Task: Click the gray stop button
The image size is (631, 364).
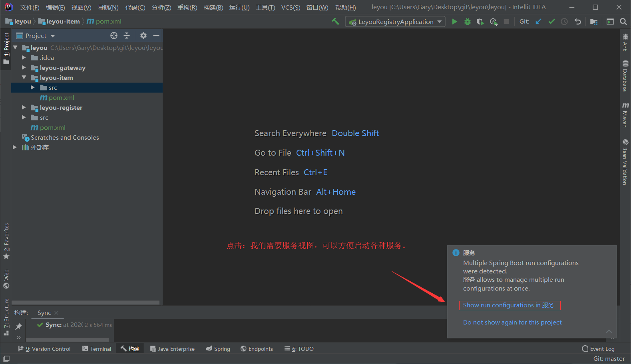Action: (506, 22)
